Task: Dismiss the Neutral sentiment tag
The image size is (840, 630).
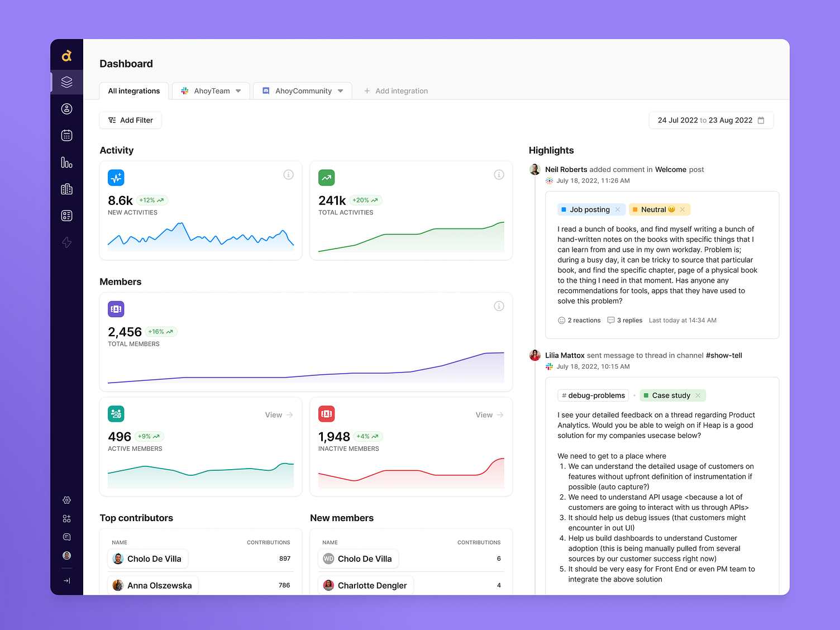Action: pyautogui.click(x=682, y=209)
